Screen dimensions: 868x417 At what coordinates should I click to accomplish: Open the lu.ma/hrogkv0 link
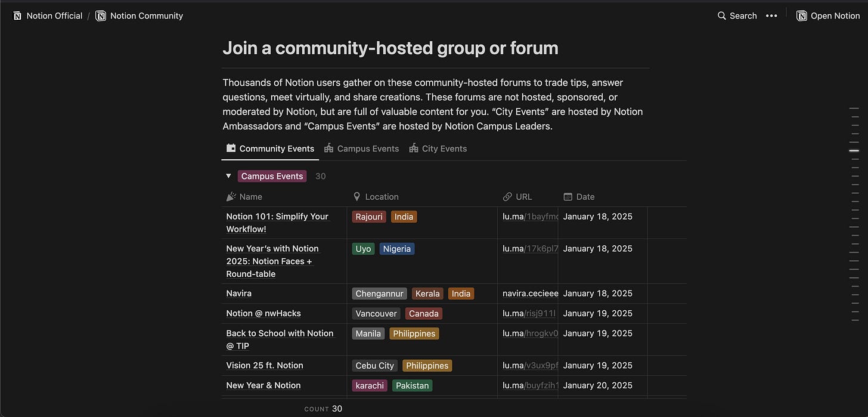(x=530, y=333)
